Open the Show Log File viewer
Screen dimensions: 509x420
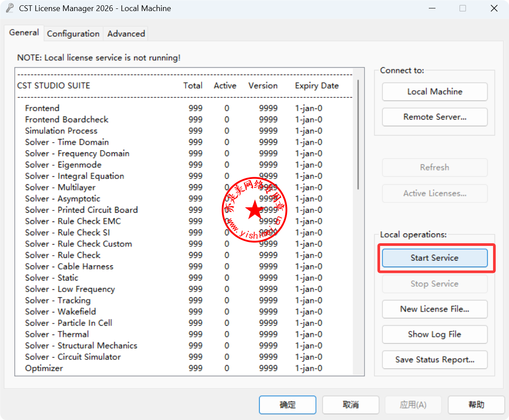tap(434, 334)
